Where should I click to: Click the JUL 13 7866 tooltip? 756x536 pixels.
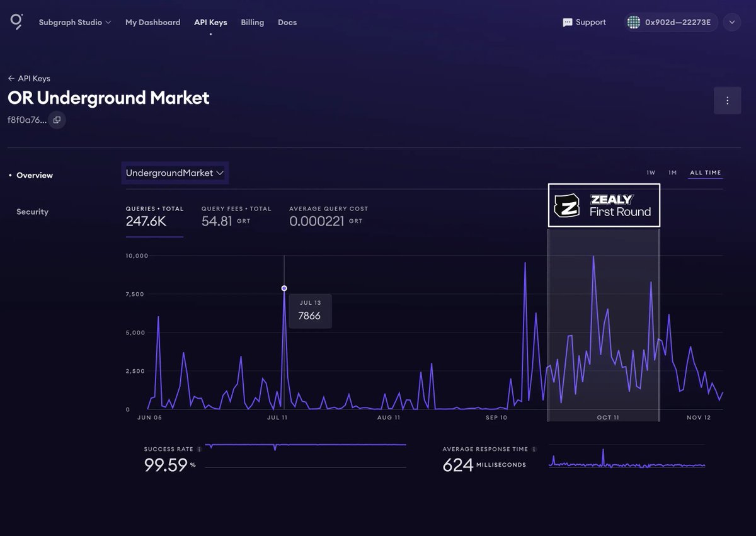(310, 311)
